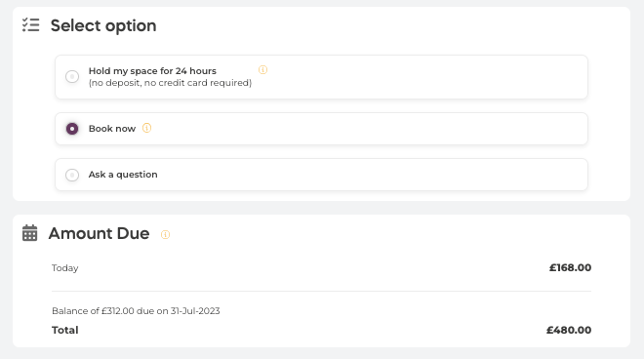Click the Ask a question label text
Viewport: 644px width, 359px height.
tap(123, 175)
